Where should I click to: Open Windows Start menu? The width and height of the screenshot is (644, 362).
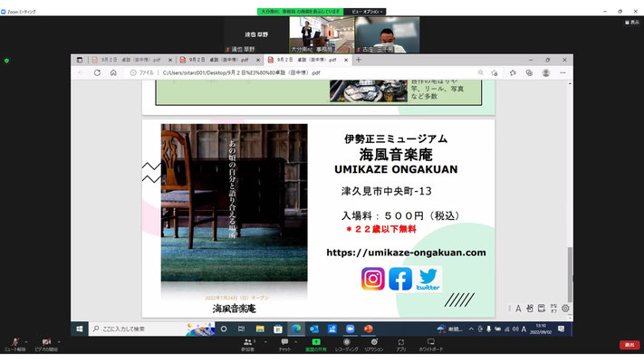80,329
